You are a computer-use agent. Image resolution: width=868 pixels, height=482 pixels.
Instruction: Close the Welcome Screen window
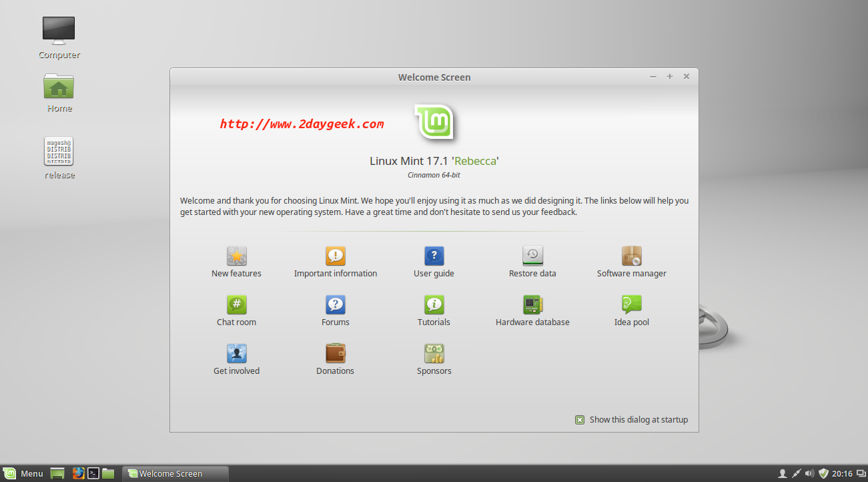687,77
